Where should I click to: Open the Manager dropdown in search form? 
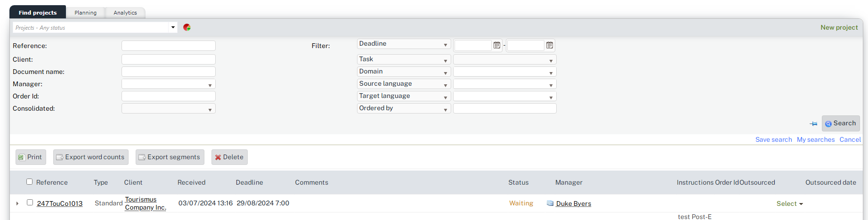[x=169, y=84]
